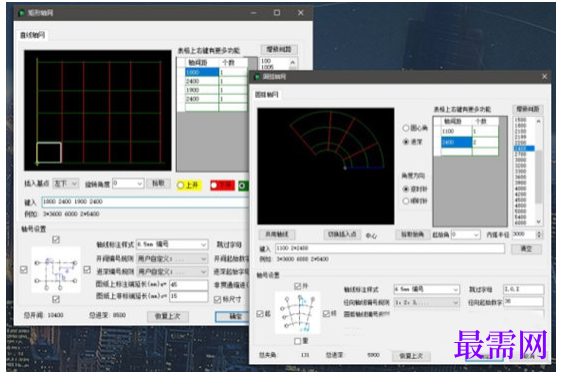Click the arc grid preview thumbnail
Screen dimensions: 566x376
click(x=326, y=166)
